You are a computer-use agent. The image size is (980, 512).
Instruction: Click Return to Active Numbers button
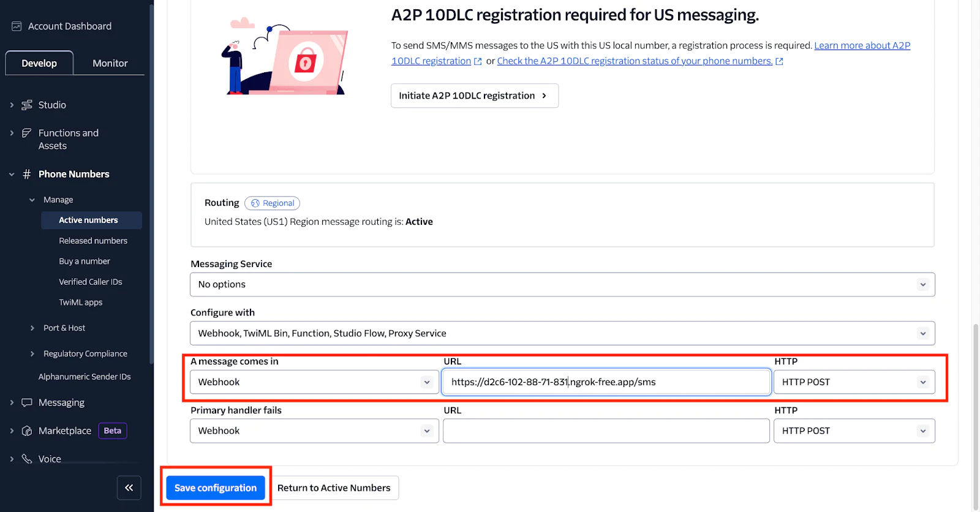334,488
